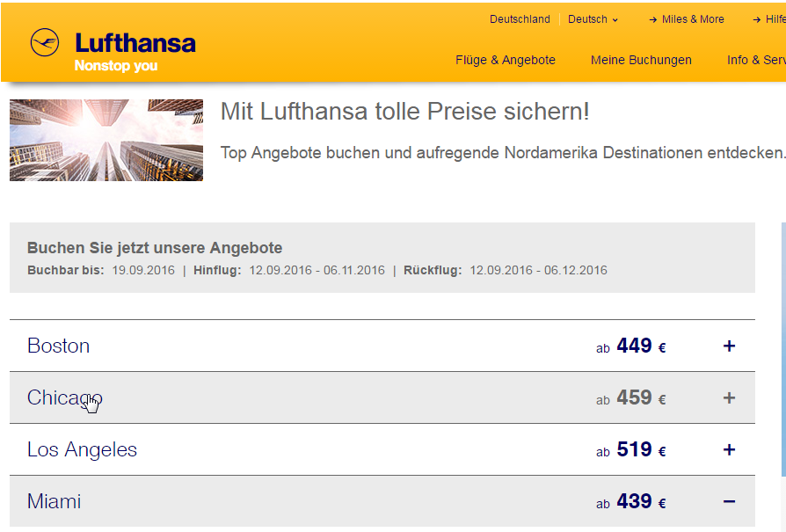Image resolution: width=786 pixels, height=532 pixels.
Task: Click the Miami destination row
Action: 382,501
